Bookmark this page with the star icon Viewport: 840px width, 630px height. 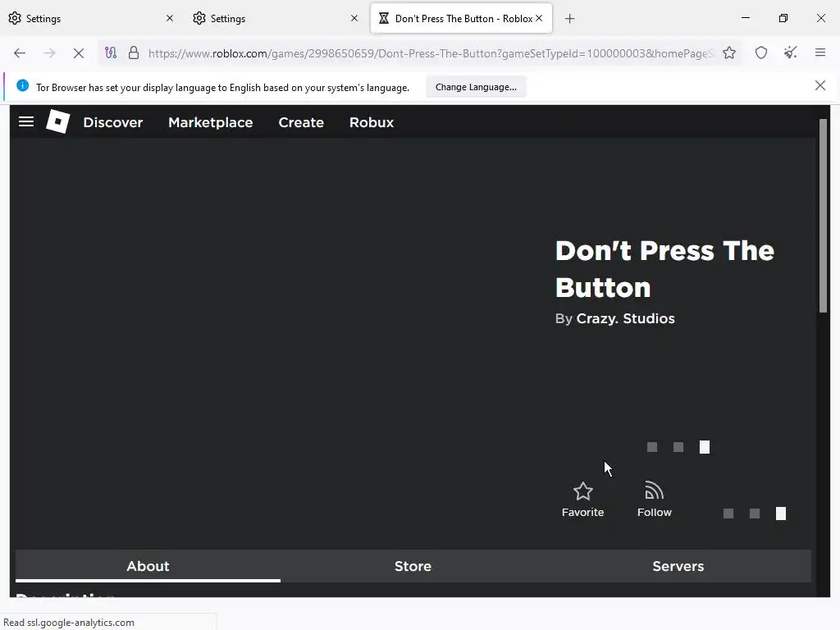729,53
